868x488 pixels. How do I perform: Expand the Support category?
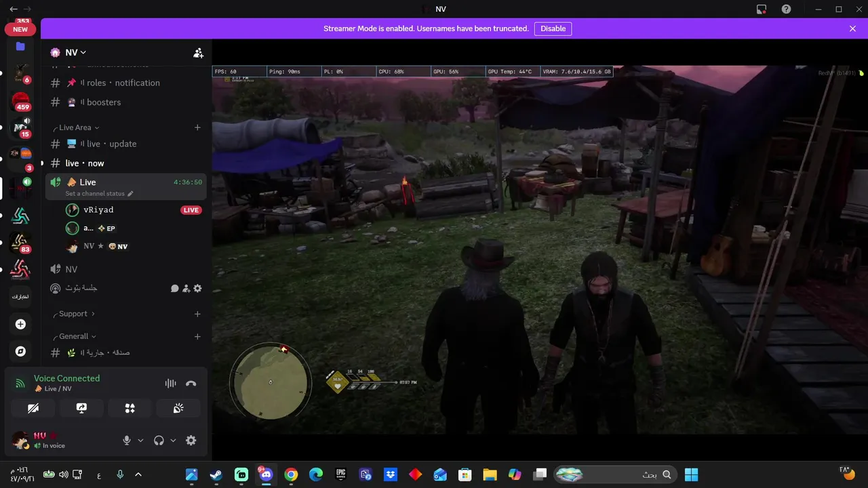pos(76,314)
